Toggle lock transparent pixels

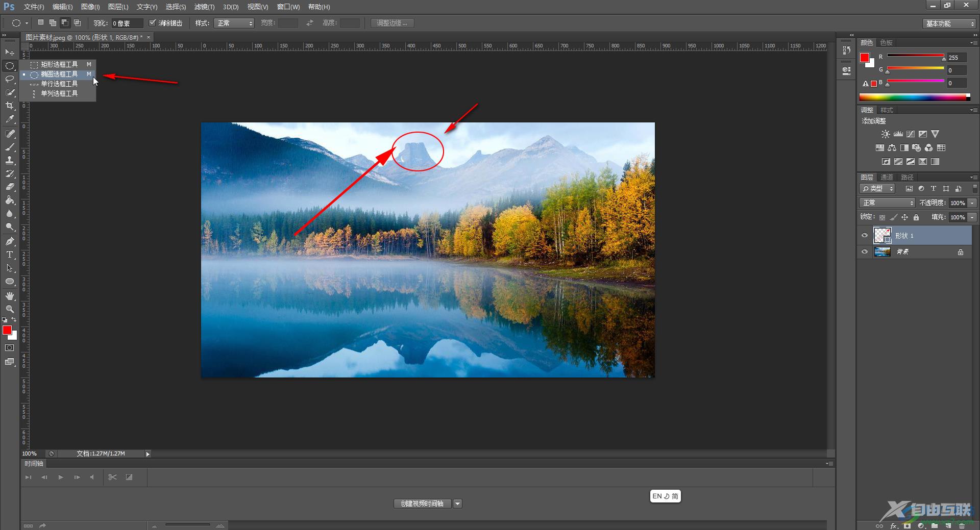pyautogui.click(x=882, y=217)
